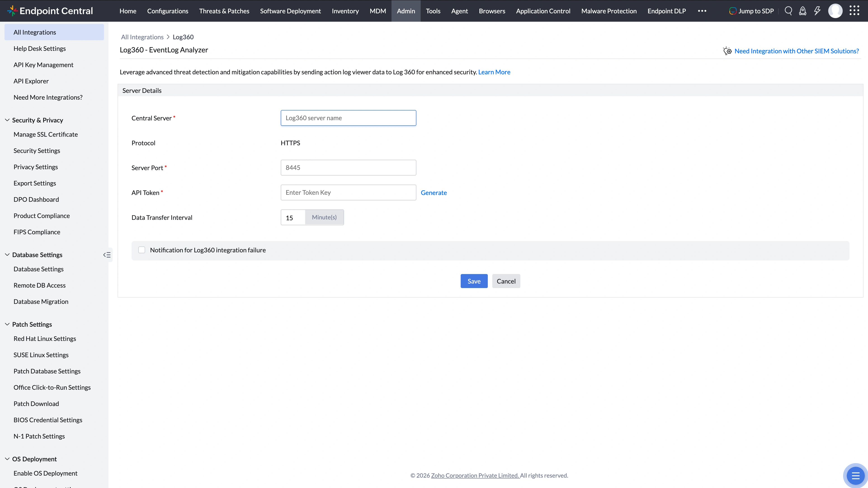Open Office Click-to-Run Settings
This screenshot has height=488, width=868.
pyautogui.click(x=52, y=387)
